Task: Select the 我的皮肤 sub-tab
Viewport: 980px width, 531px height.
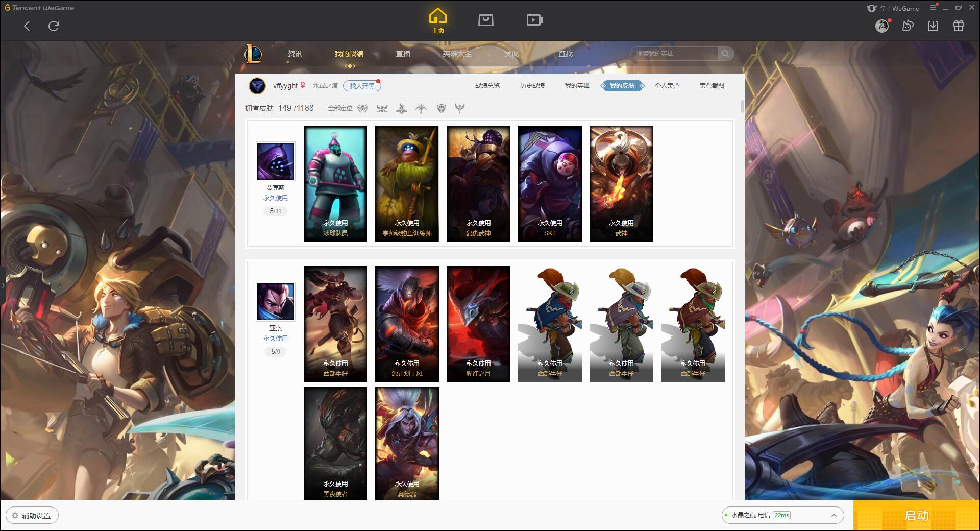Action: pyautogui.click(x=622, y=86)
